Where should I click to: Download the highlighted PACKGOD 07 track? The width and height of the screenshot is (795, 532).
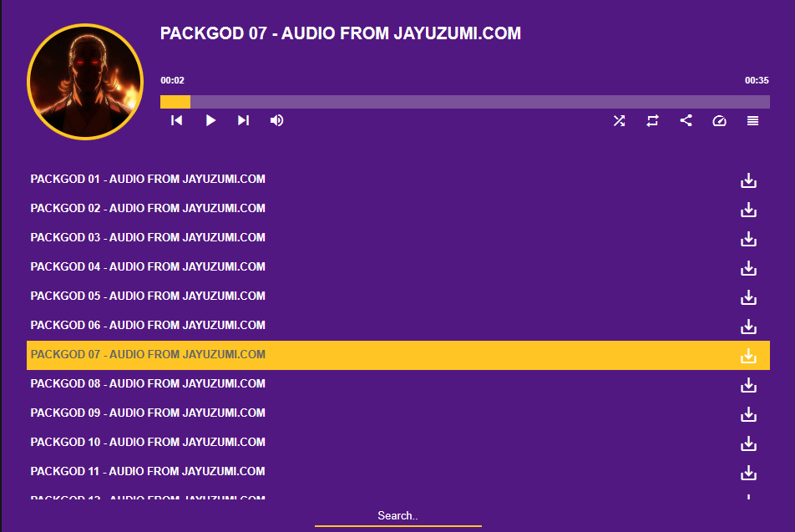748,356
